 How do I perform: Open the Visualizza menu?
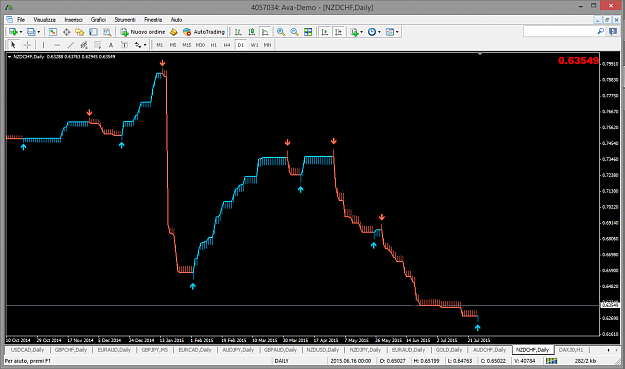click(44, 20)
